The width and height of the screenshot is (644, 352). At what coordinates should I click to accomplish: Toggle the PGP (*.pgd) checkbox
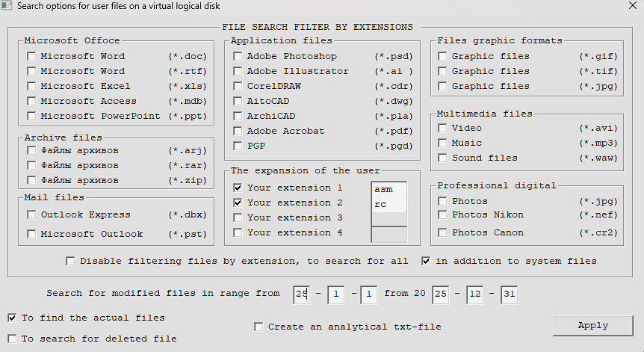(x=238, y=146)
